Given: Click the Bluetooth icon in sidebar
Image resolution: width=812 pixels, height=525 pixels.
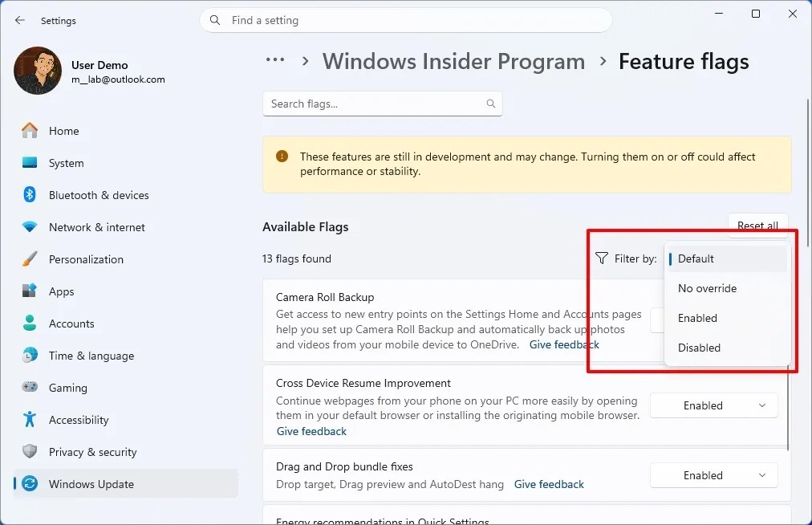Looking at the screenshot, I should pos(30,195).
